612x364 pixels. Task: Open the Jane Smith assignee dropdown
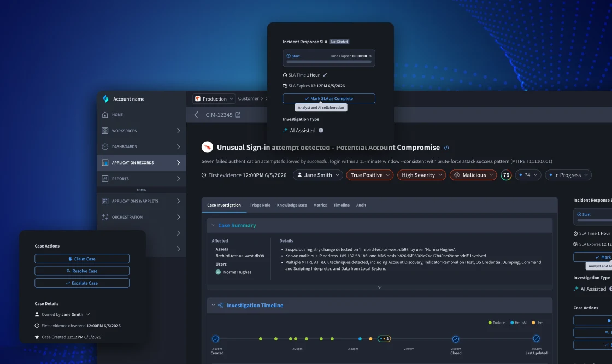point(318,175)
